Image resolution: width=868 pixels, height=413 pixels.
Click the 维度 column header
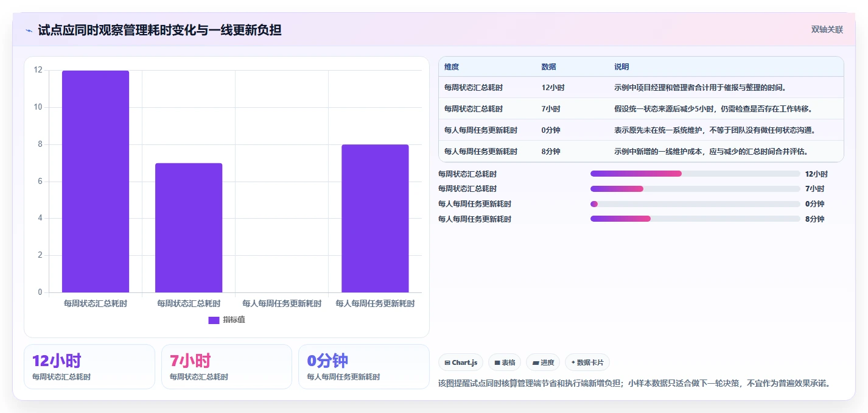tap(452, 67)
